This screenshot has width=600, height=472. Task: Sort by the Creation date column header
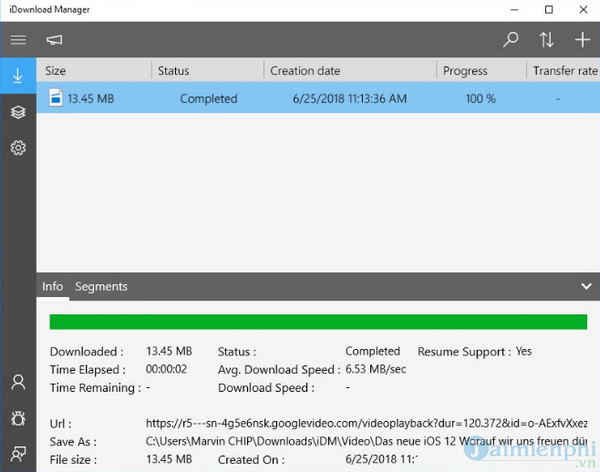coord(350,70)
